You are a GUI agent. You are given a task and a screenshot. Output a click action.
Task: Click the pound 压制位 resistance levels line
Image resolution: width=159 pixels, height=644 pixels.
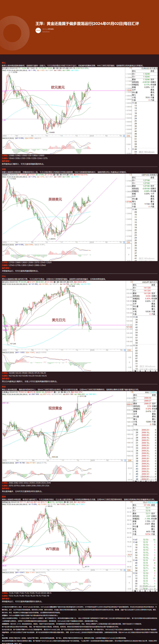tap(24, 265)
